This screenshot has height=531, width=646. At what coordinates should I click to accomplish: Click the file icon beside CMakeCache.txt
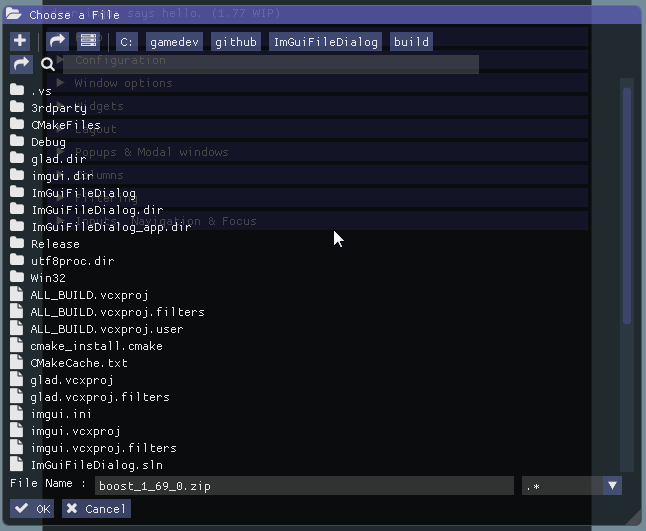[x=16, y=362]
